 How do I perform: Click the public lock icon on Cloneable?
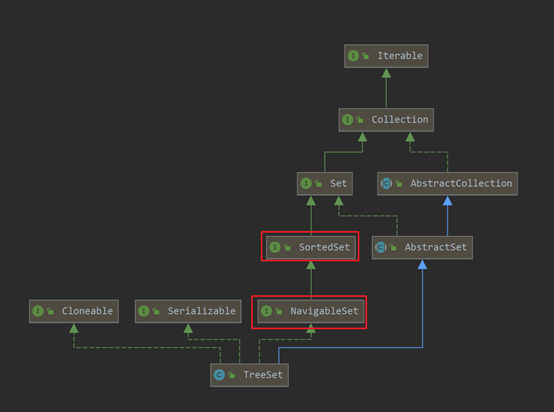[x=51, y=311]
